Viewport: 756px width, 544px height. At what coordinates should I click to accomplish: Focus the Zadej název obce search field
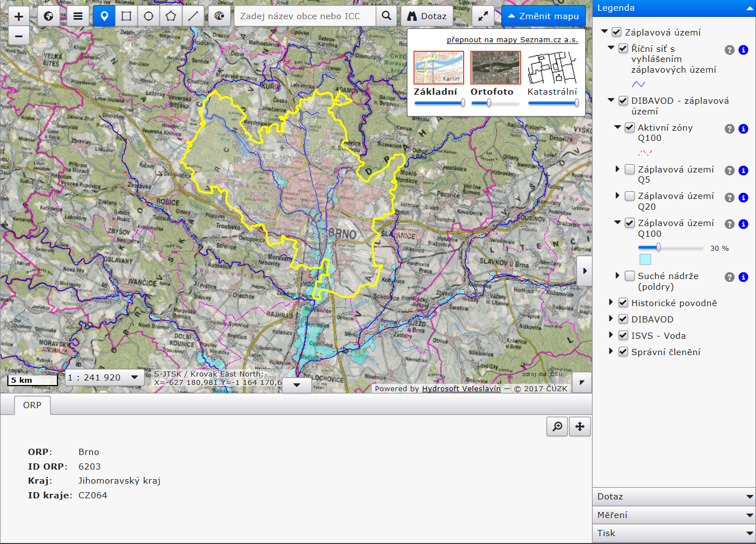tap(305, 16)
